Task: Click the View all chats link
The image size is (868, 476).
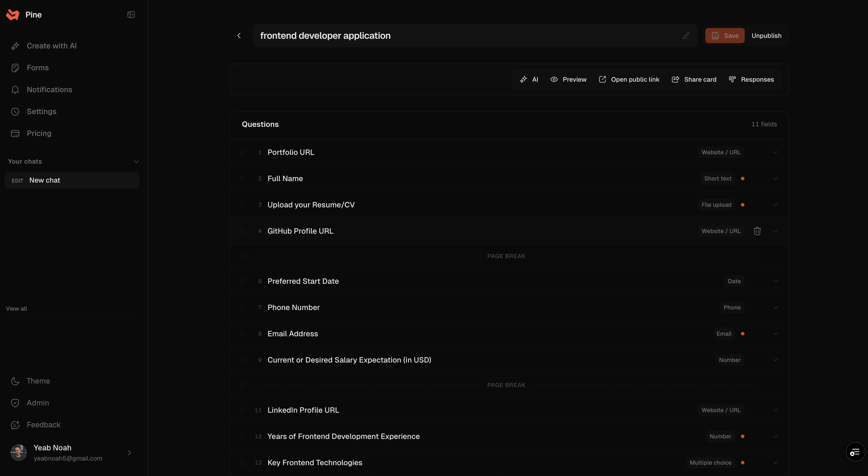Action: coord(17,309)
